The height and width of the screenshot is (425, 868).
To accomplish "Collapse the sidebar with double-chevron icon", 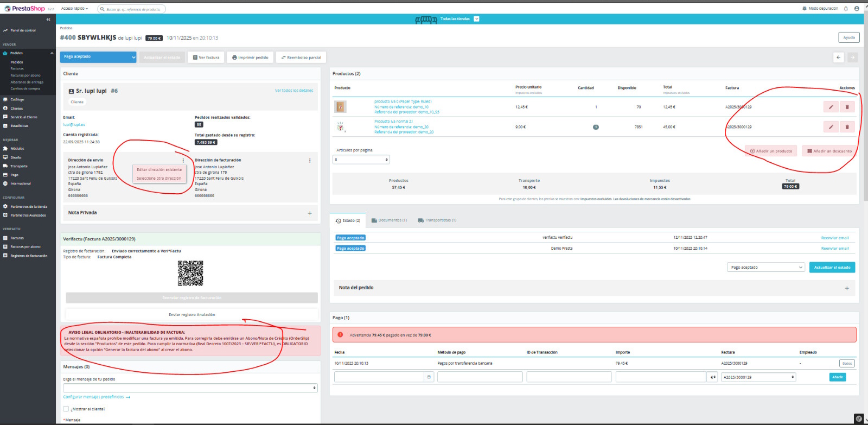I will (48, 20).
